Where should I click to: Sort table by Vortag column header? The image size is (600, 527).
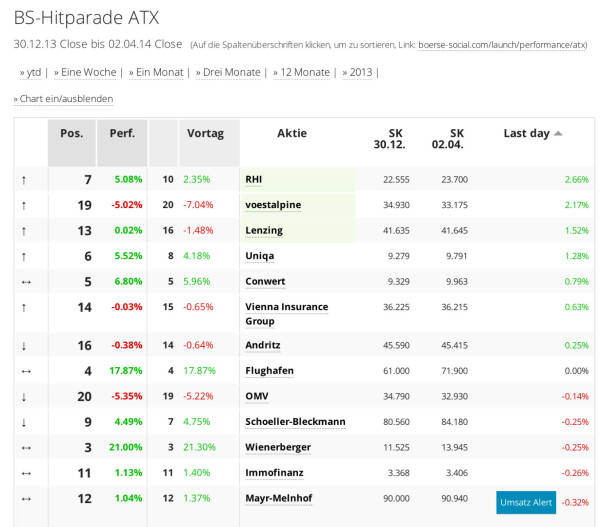tap(205, 133)
